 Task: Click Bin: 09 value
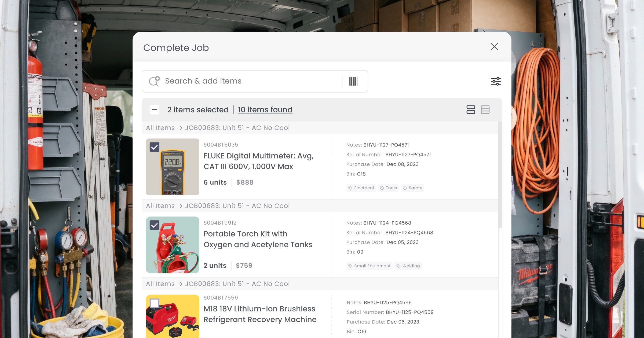tap(360, 252)
